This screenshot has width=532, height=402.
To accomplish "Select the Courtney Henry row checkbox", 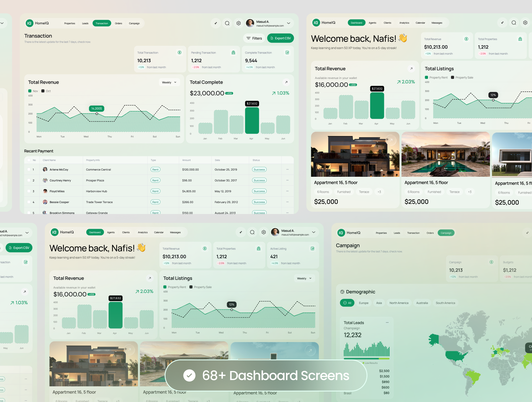I will 29,180.
